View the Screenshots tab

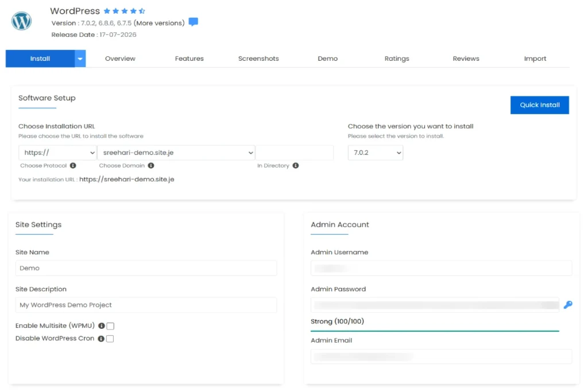coord(258,59)
